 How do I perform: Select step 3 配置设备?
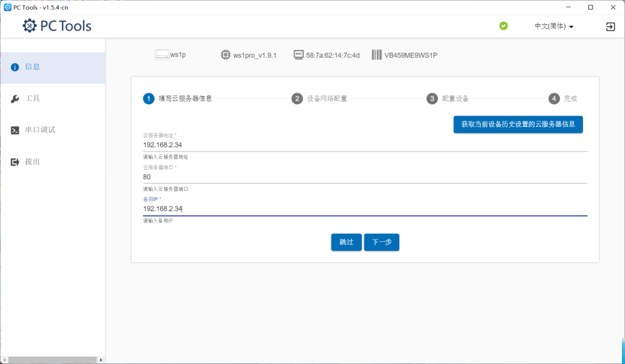tap(447, 99)
